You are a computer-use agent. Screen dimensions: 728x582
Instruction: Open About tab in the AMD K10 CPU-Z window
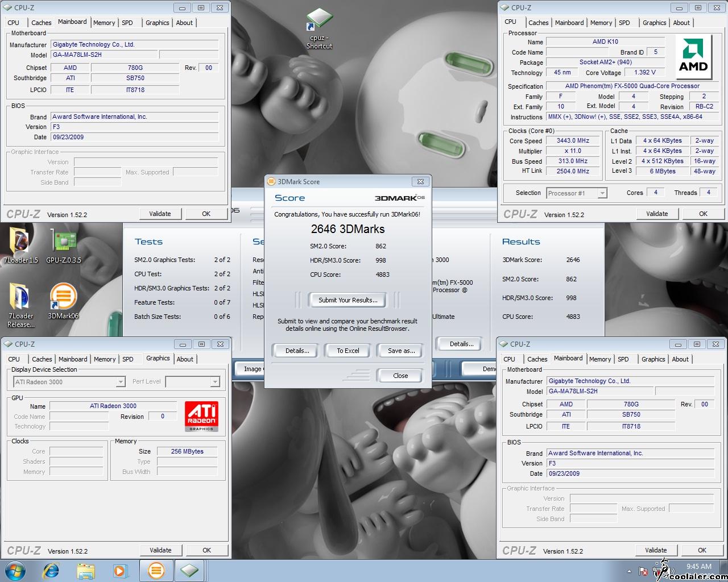[x=681, y=23]
